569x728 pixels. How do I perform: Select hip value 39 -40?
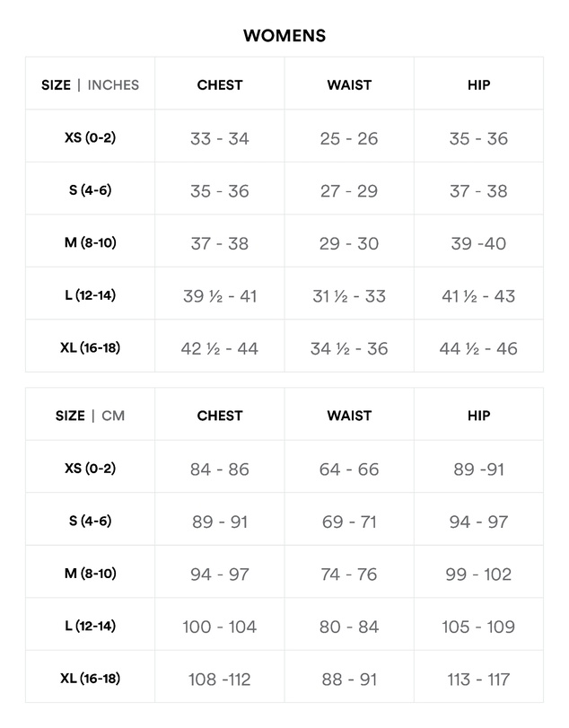point(478,243)
